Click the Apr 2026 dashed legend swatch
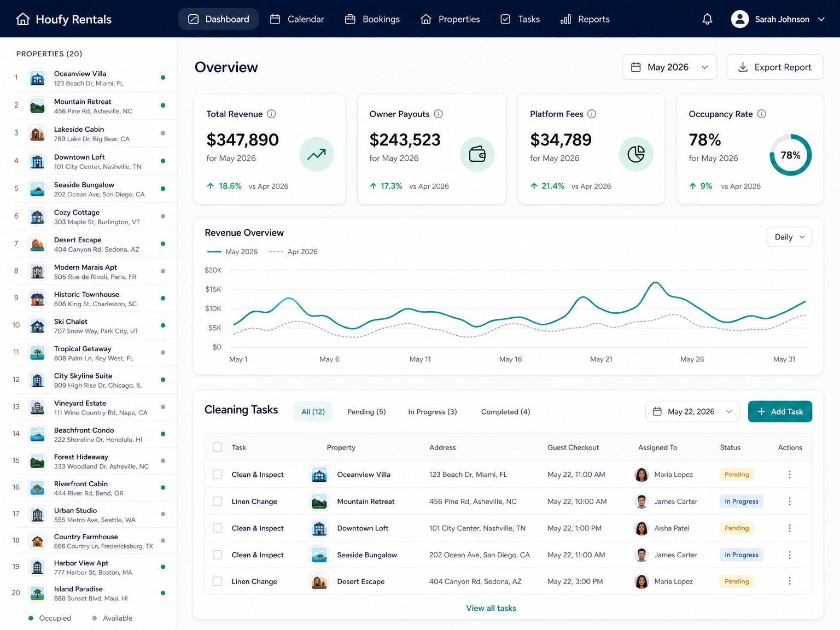The height and width of the screenshot is (630, 840). [x=276, y=252]
